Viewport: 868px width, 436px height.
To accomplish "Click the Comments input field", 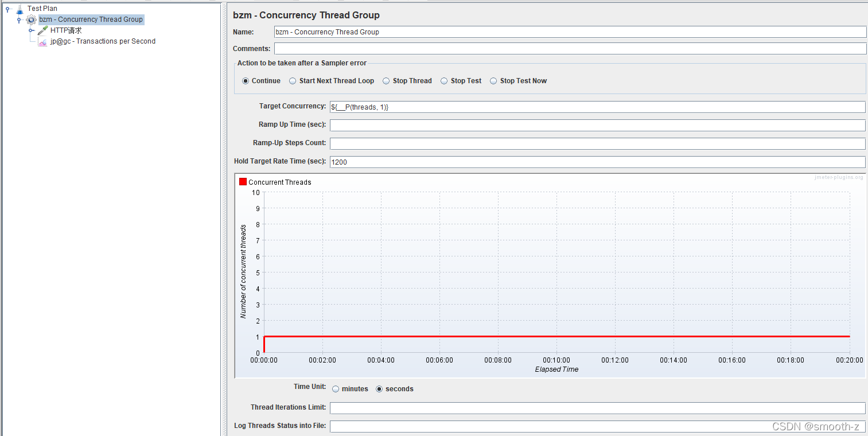I will 570,49.
